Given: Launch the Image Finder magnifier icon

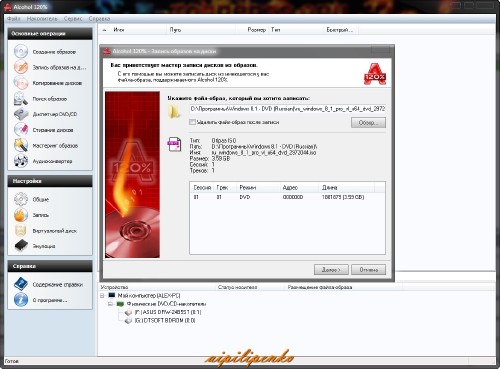Looking at the screenshot, I should [x=21, y=99].
